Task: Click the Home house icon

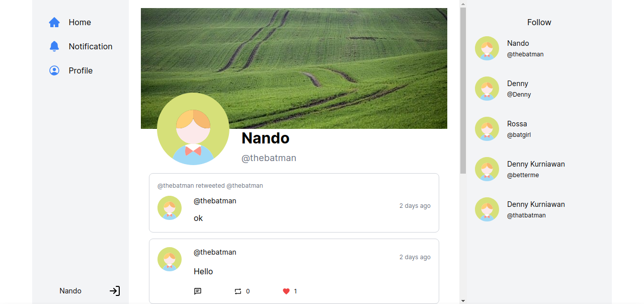Action: (54, 22)
